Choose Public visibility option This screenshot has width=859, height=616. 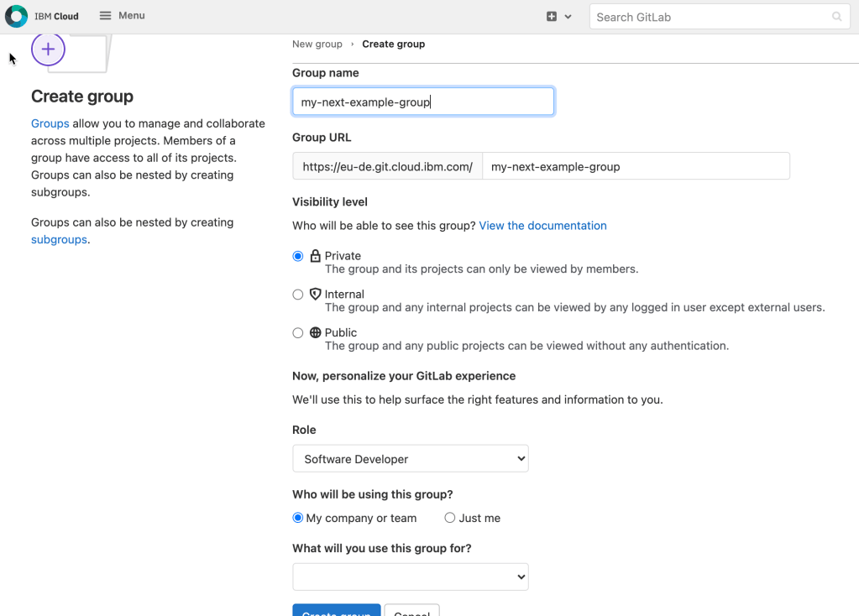coord(298,333)
